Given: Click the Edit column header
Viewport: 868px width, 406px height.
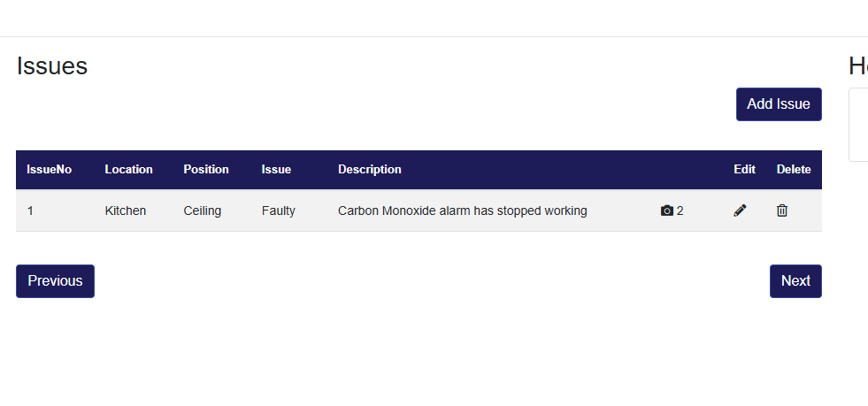Looking at the screenshot, I should click(744, 169).
